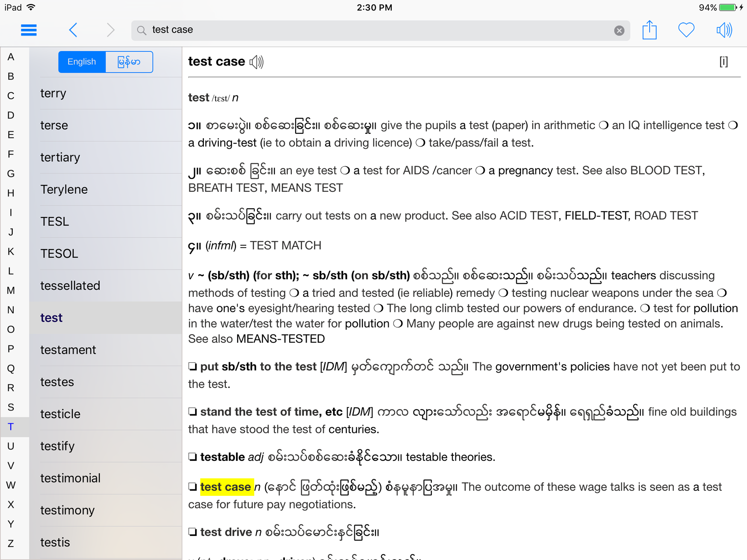Switch to Myanmar word list
This screenshot has width=747, height=560.
(129, 62)
